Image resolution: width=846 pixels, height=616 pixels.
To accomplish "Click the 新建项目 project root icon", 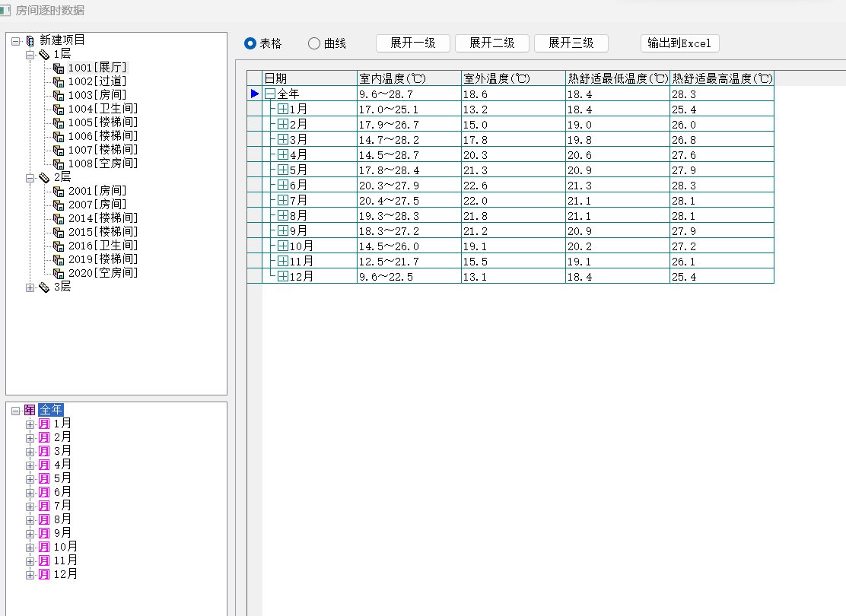I will coord(30,40).
